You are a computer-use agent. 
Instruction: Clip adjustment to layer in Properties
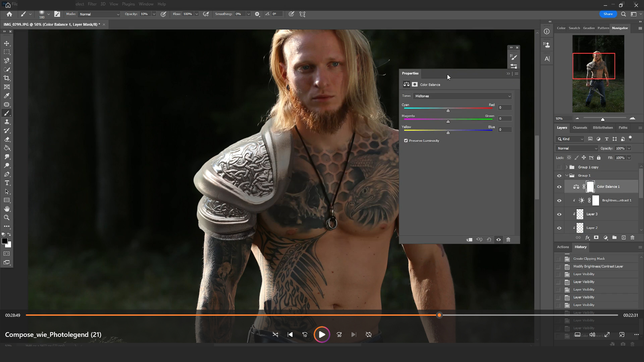pos(469,240)
